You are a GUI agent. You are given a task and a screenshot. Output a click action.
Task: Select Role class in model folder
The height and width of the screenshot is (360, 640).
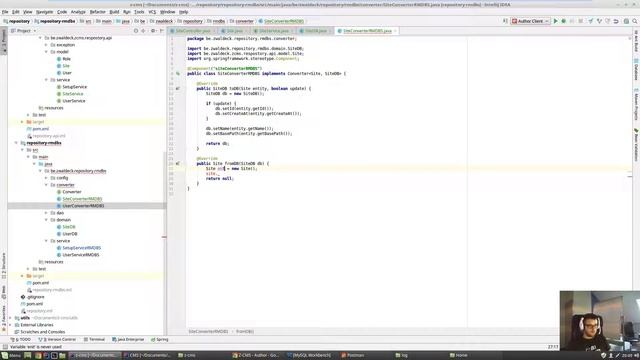(x=66, y=59)
